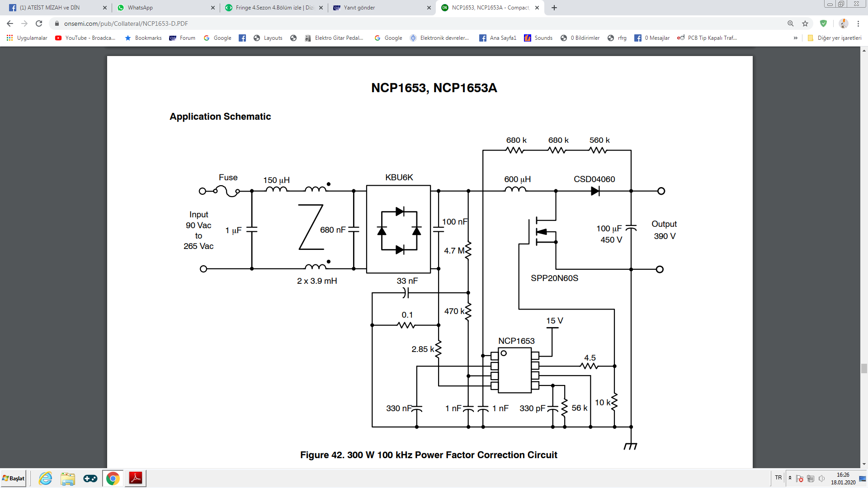The height and width of the screenshot is (488, 868).
Task: Click the scrollbar down arrow
Action: click(864, 464)
